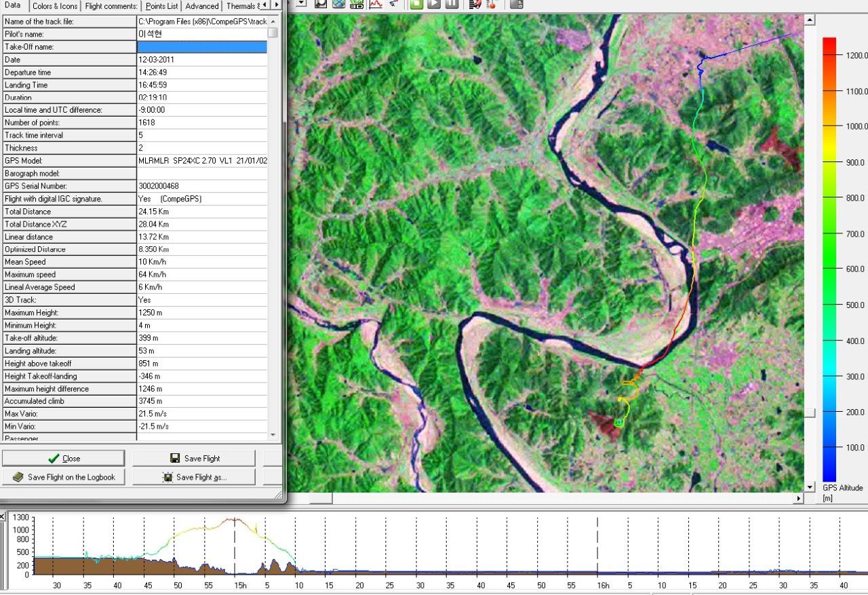The width and height of the screenshot is (868, 595).
Task: Click the 15h marker on the elevation graph
Action: pyautogui.click(x=240, y=585)
